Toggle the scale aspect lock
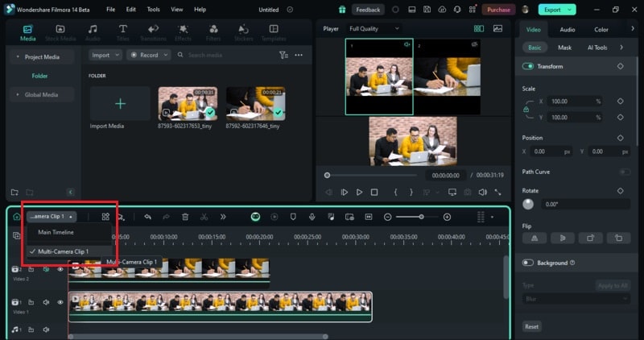The height and width of the screenshot is (340, 644). (526, 110)
